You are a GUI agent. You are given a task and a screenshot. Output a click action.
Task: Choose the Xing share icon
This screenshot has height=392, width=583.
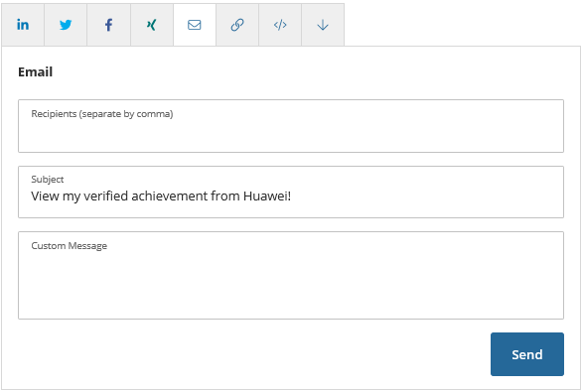pyautogui.click(x=152, y=25)
